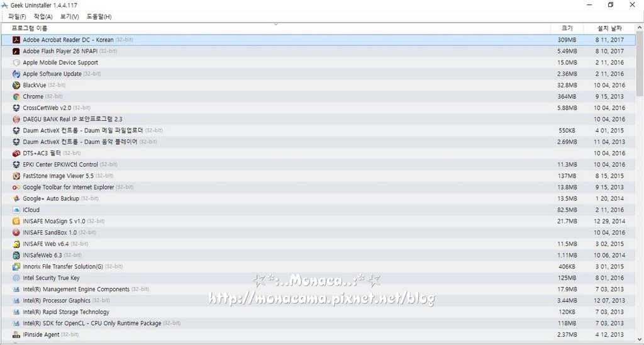Screen dimensions: 644x345
Task: Select the BlackVue program icon
Action: [x=16, y=85]
